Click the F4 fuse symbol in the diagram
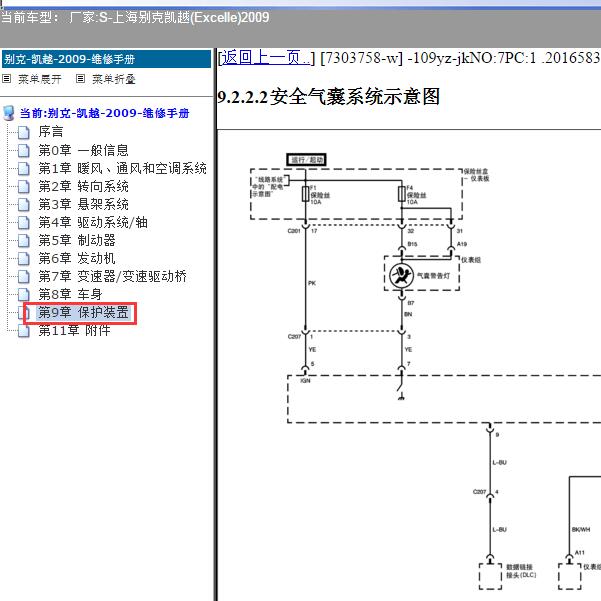601x601 pixels. (402, 194)
